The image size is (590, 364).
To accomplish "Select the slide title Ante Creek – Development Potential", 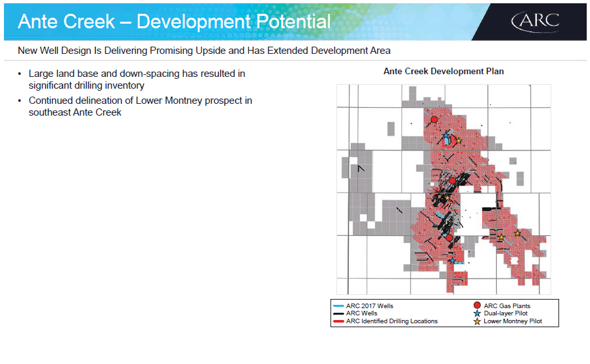I will pos(174,22).
